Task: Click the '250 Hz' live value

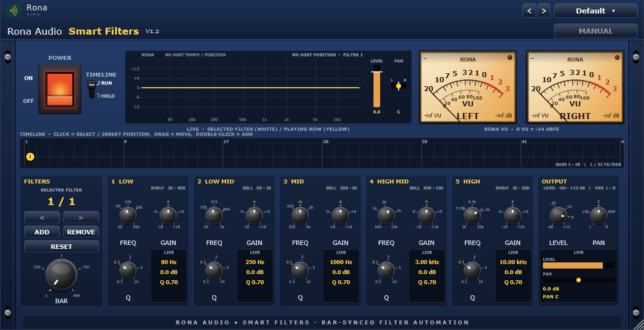Action: (x=255, y=262)
